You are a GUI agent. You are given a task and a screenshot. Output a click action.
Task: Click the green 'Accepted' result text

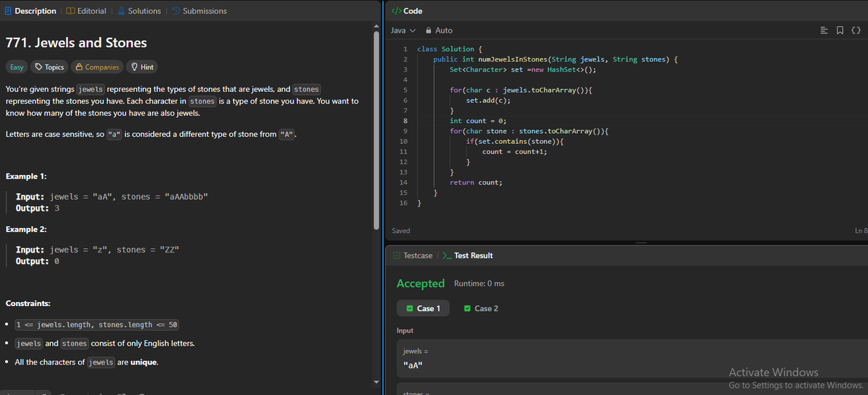coord(420,284)
